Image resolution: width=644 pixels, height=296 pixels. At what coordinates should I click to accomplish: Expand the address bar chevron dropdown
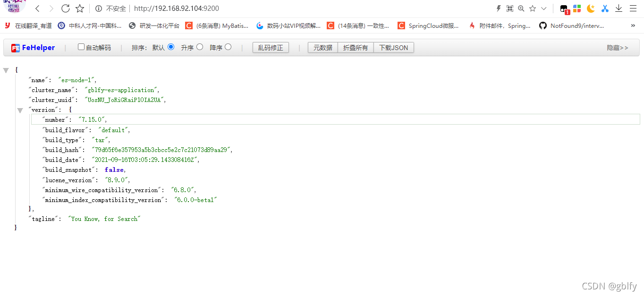click(544, 8)
